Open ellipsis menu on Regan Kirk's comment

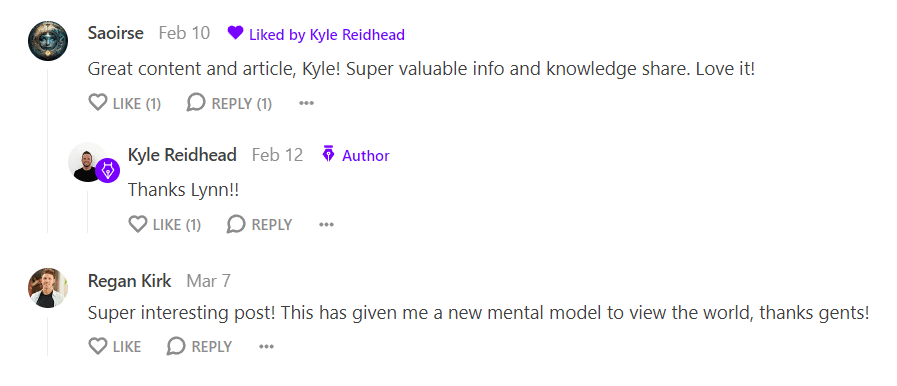coord(267,347)
